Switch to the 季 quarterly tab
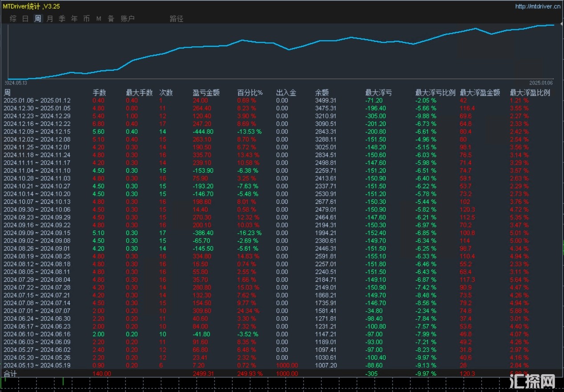Screen dimensions: 564x392 click(62, 19)
